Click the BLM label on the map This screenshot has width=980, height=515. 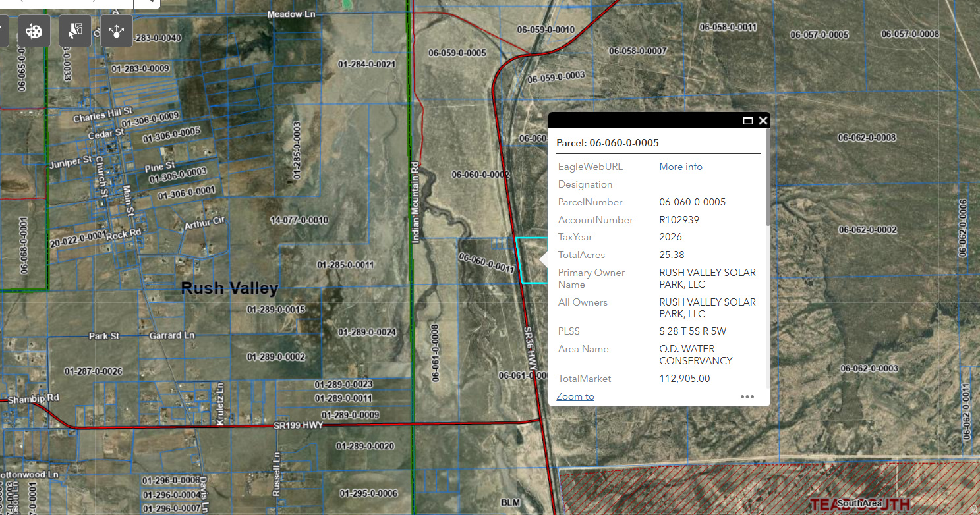(x=511, y=502)
